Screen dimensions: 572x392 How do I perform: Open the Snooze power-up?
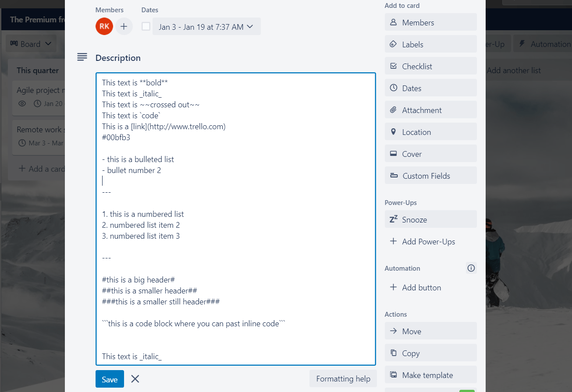430,219
